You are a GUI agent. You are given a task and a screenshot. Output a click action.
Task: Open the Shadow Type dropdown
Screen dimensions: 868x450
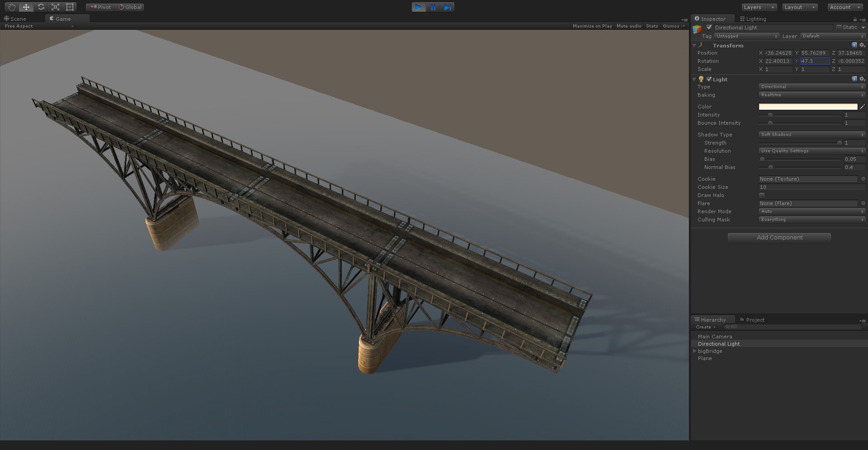tap(812, 135)
